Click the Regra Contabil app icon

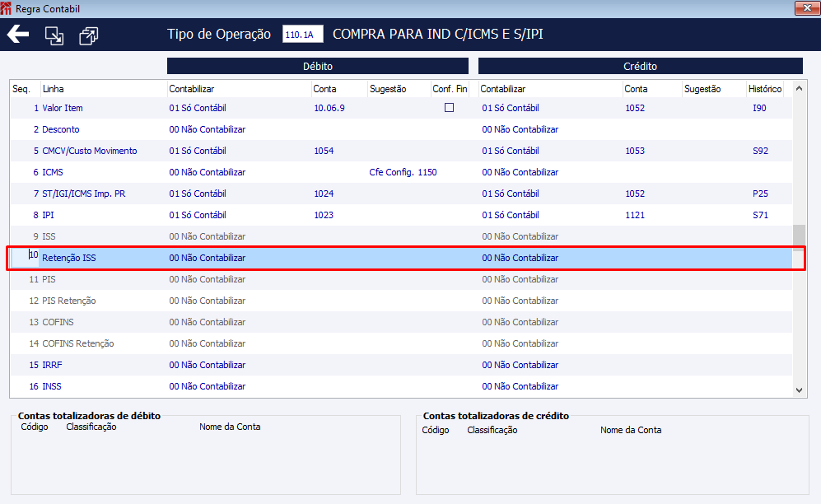(6, 8)
